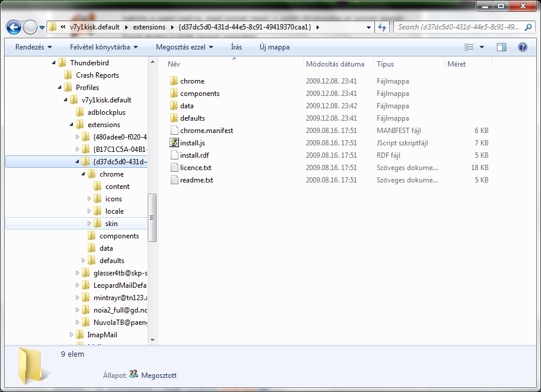
Task: Open the view options dropdown arrow
Action: click(x=482, y=47)
